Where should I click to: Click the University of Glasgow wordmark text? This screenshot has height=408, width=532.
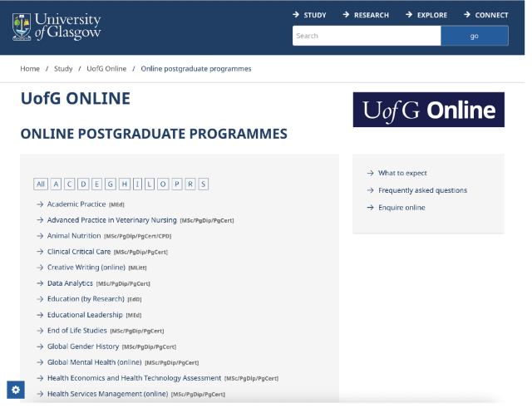click(x=68, y=26)
